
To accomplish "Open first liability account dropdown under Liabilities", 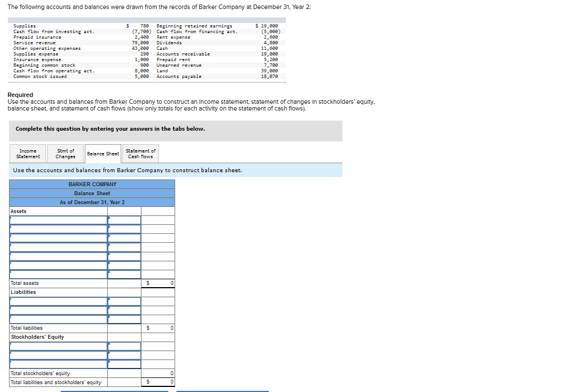I will tap(58, 301).
